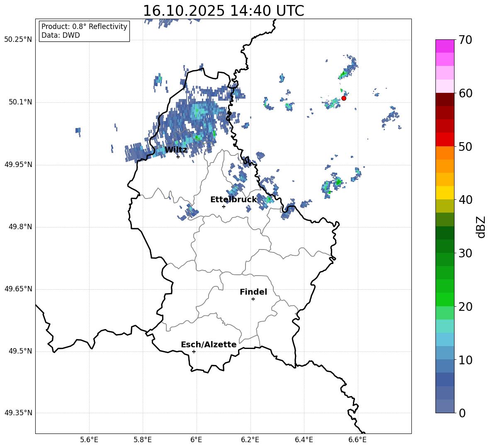This screenshot has height=448, width=491.
Task: Click the Findel location label
Action: click(x=253, y=292)
